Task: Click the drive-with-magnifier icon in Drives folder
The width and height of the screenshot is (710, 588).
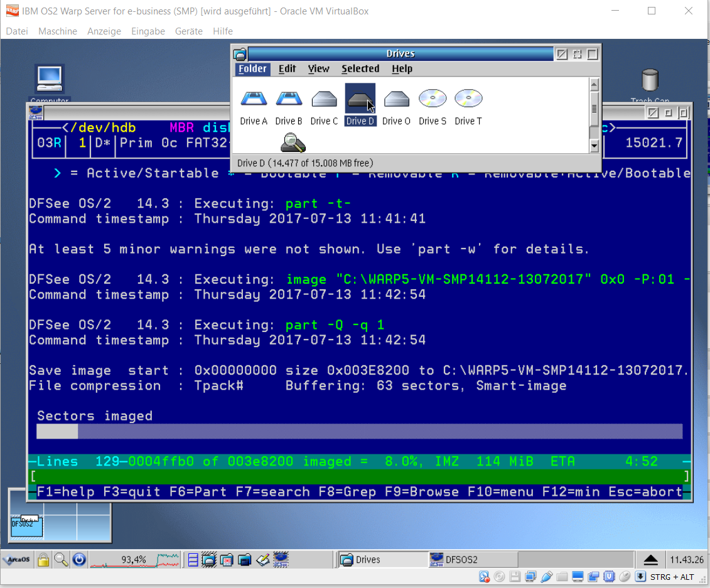Action: coord(293,142)
